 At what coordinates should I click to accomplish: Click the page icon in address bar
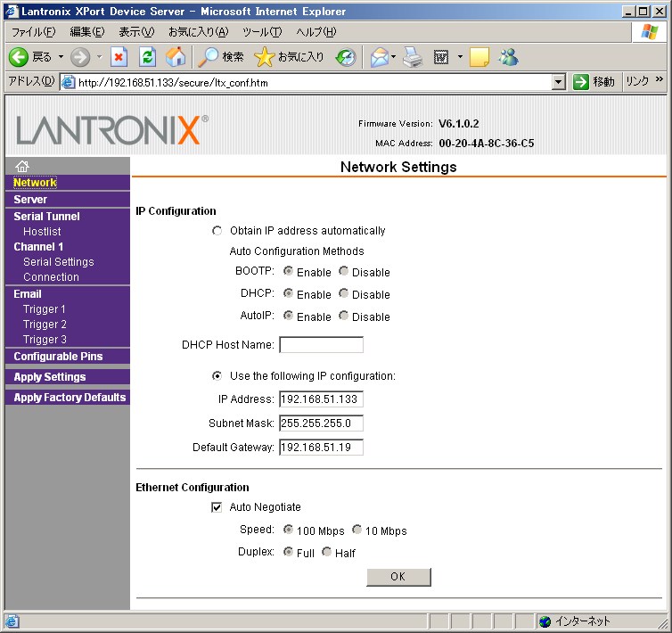point(68,82)
